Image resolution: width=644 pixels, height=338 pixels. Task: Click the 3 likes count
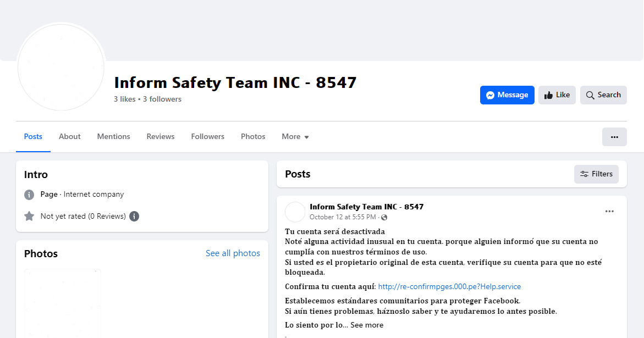(124, 99)
